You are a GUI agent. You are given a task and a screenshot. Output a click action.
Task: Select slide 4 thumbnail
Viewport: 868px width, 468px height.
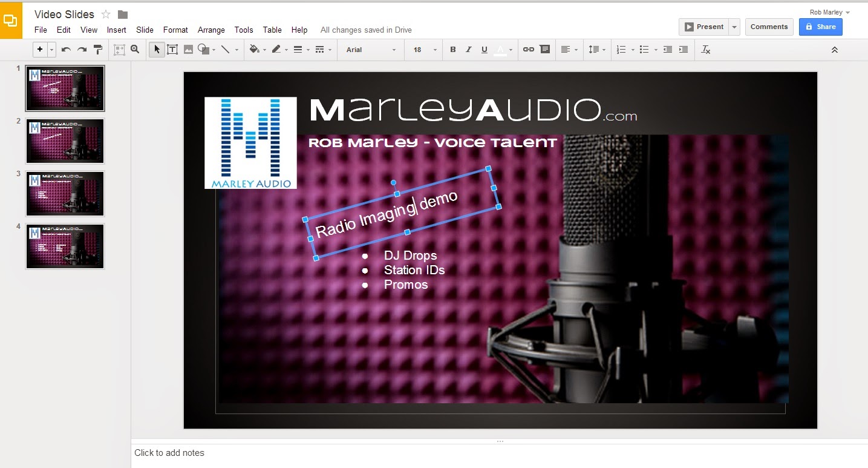(x=65, y=246)
